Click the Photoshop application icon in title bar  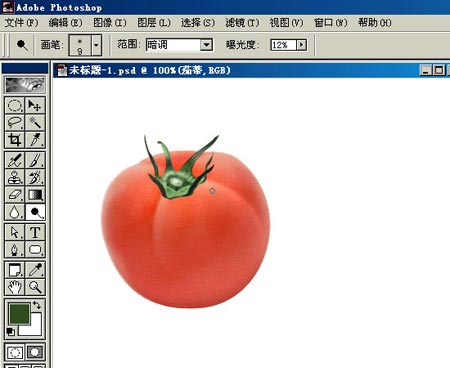click(7, 7)
